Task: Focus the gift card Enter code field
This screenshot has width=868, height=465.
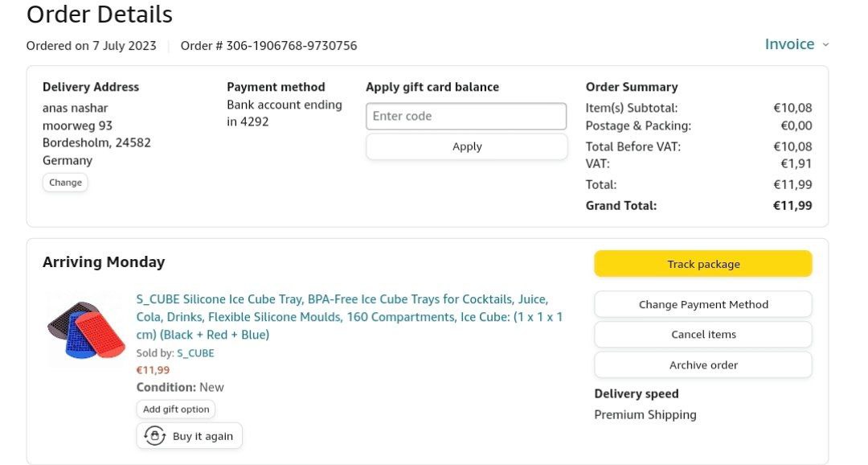Action: 466,116
